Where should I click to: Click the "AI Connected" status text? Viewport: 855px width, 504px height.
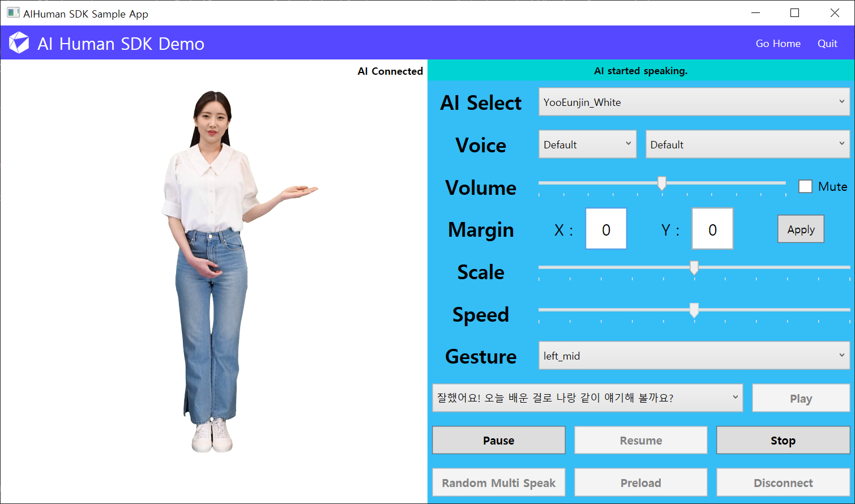390,71
